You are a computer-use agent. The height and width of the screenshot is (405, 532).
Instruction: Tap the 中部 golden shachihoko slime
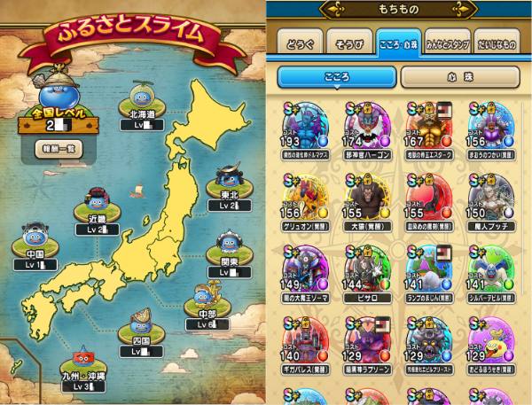(207, 293)
